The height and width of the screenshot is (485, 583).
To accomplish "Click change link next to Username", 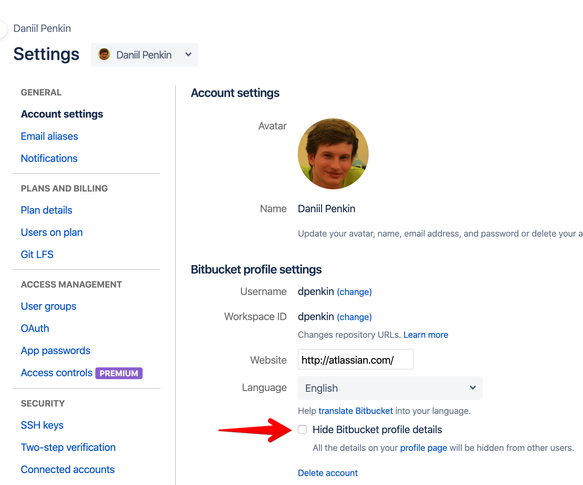I will [x=354, y=292].
